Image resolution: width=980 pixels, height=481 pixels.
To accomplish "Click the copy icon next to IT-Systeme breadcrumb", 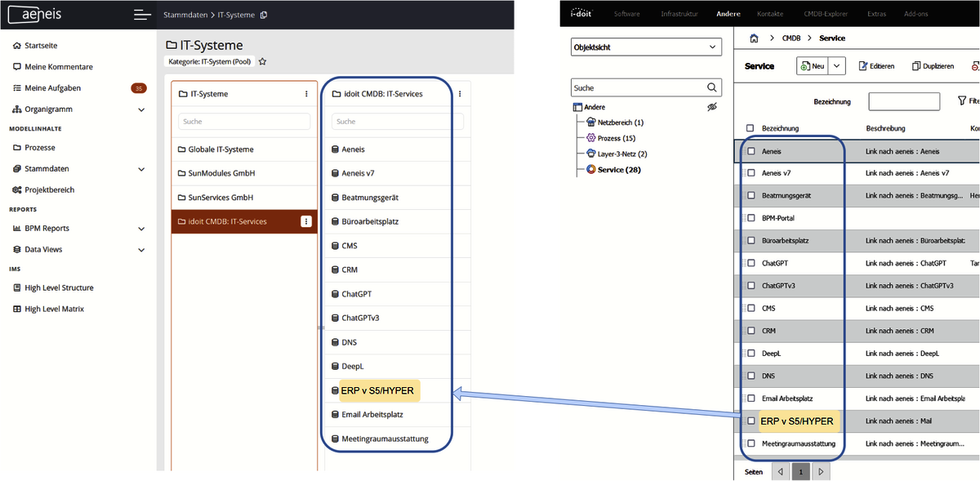I will (263, 15).
